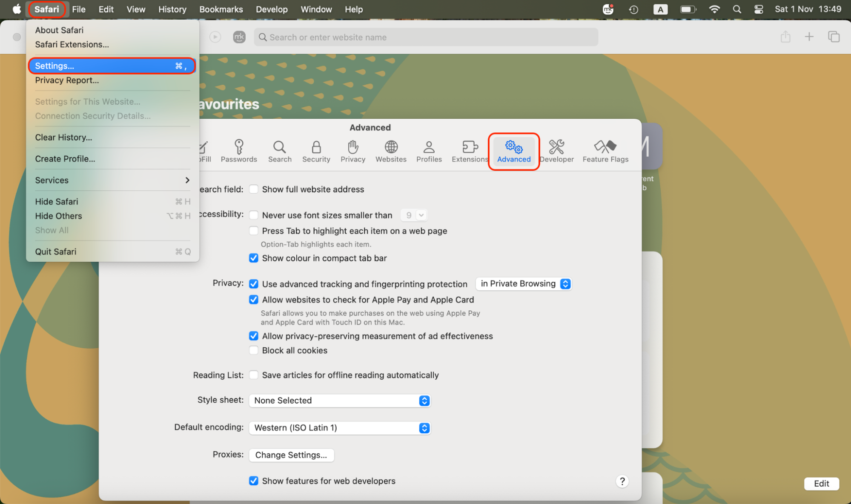Image resolution: width=851 pixels, height=504 pixels.
Task: Open the Default encoding dropdown
Action: click(x=339, y=428)
